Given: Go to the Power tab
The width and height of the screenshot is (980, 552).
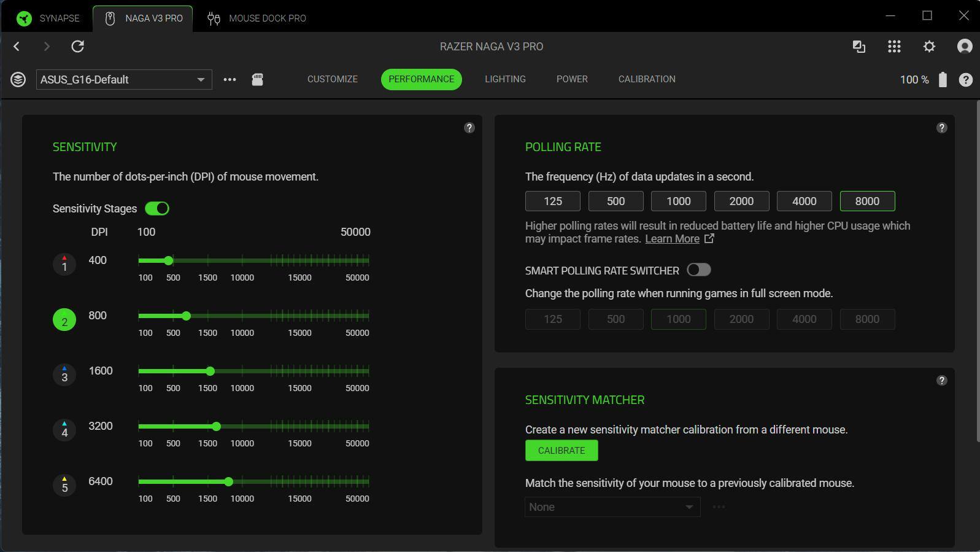Looking at the screenshot, I should pos(572,79).
